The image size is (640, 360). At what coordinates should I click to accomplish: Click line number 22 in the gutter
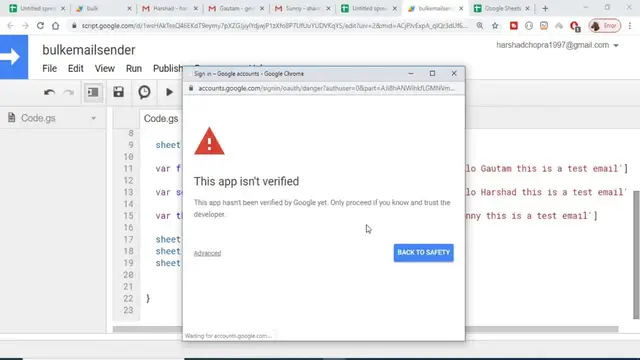coord(128,298)
